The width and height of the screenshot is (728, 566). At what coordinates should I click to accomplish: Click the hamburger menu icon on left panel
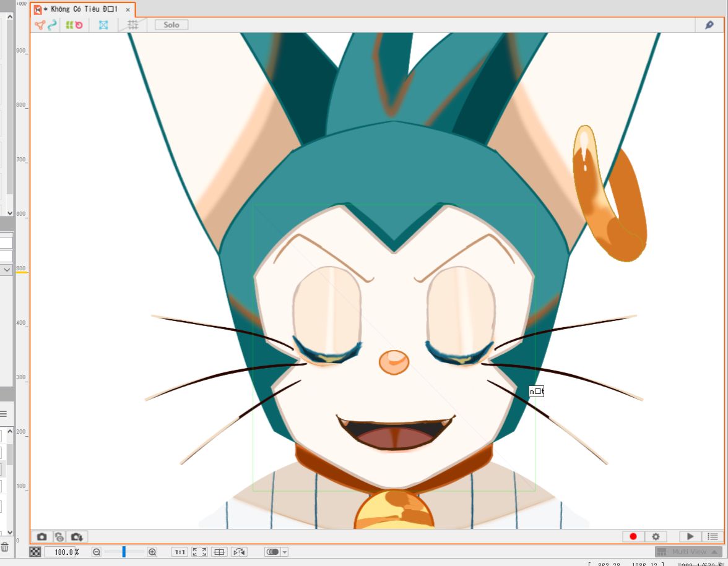tap(3, 414)
